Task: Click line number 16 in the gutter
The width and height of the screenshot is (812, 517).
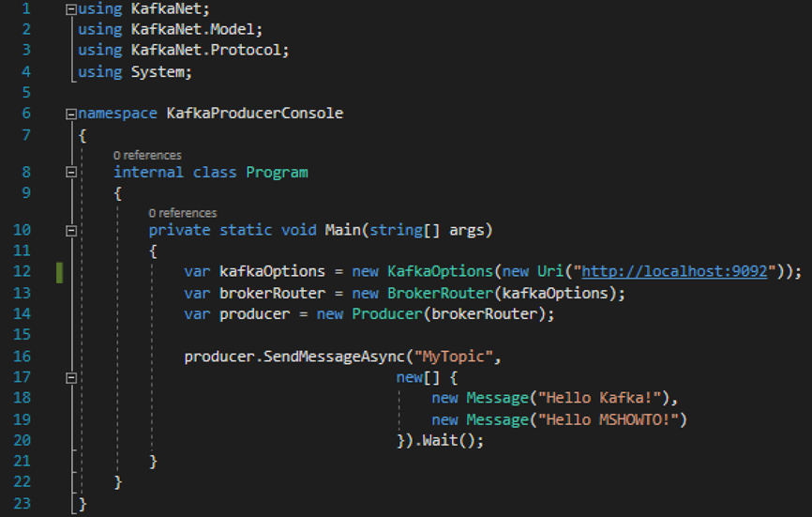Action: 22,357
